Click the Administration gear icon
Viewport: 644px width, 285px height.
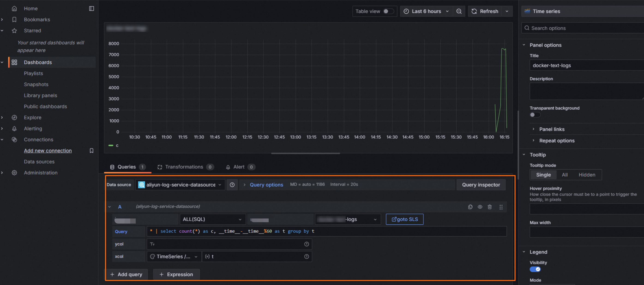pos(14,173)
